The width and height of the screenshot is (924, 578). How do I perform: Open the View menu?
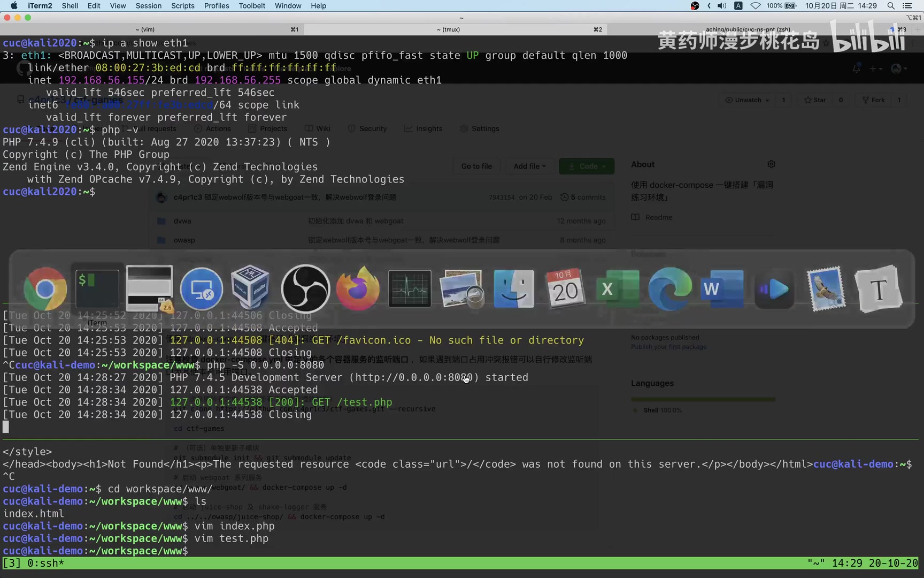tap(118, 5)
